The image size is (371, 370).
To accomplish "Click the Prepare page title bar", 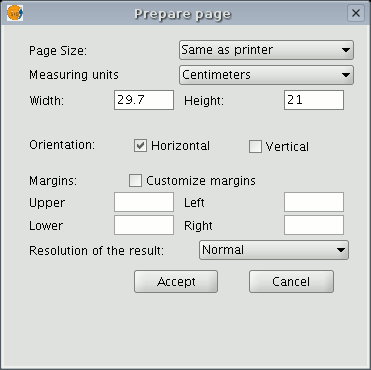I will 183,13.
